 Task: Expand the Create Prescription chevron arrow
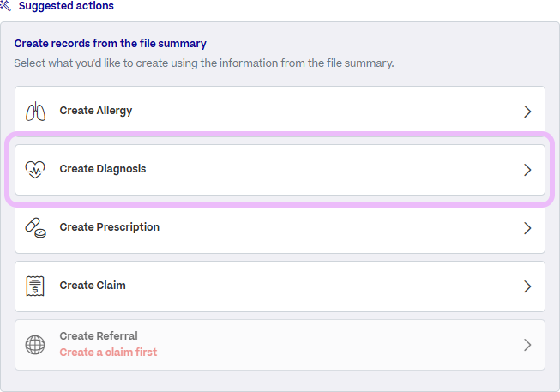527,228
